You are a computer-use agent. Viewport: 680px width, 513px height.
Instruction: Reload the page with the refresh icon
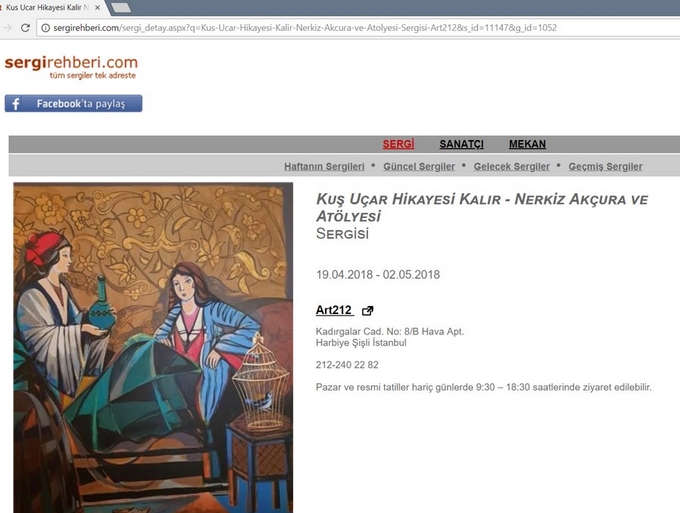pyautogui.click(x=25, y=28)
